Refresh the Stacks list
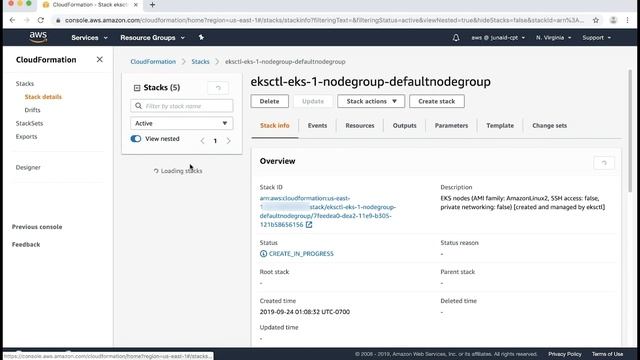Image resolution: width=640 pixels, height=360 pixels. (x=218, y=88)
